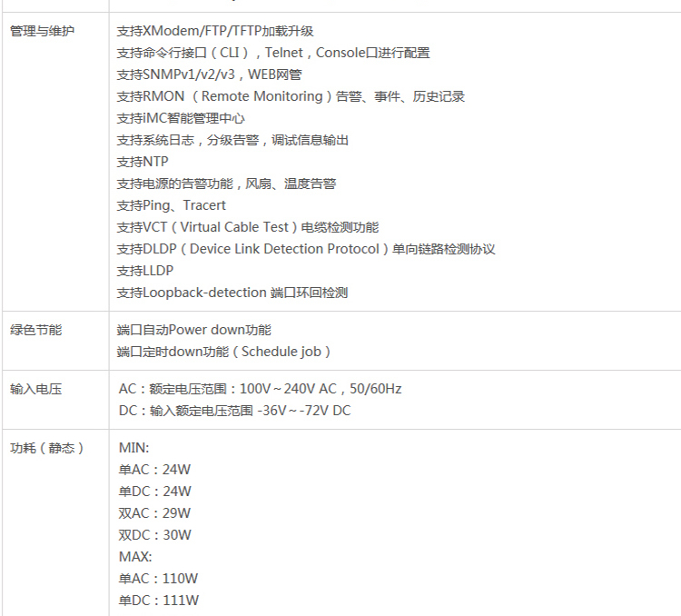Select the line 支持XModem/FTP/TFTP加载升级
This screenshot has height=616, width=681.
click(215, 31)
